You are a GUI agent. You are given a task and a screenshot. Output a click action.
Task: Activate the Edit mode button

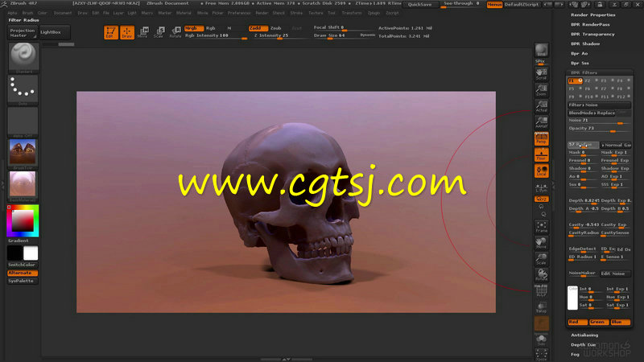pyautogui.click(x=111, y=32)
